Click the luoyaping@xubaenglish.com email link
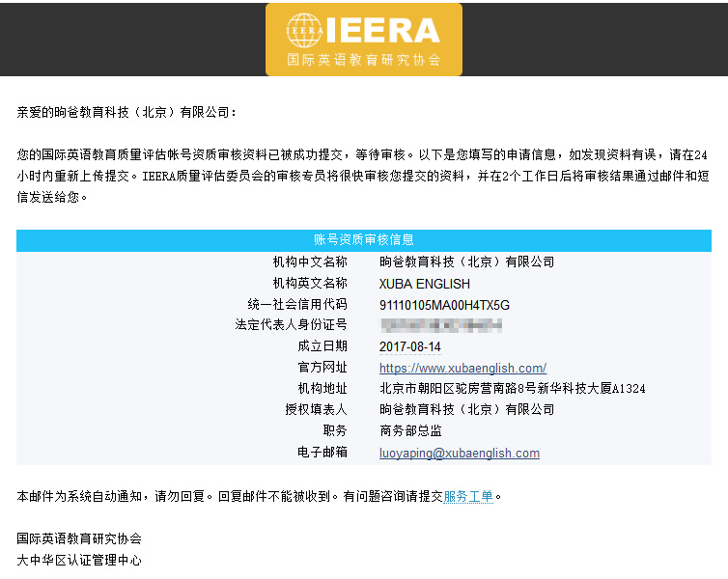728x579 pixels. tap(459, 453)
